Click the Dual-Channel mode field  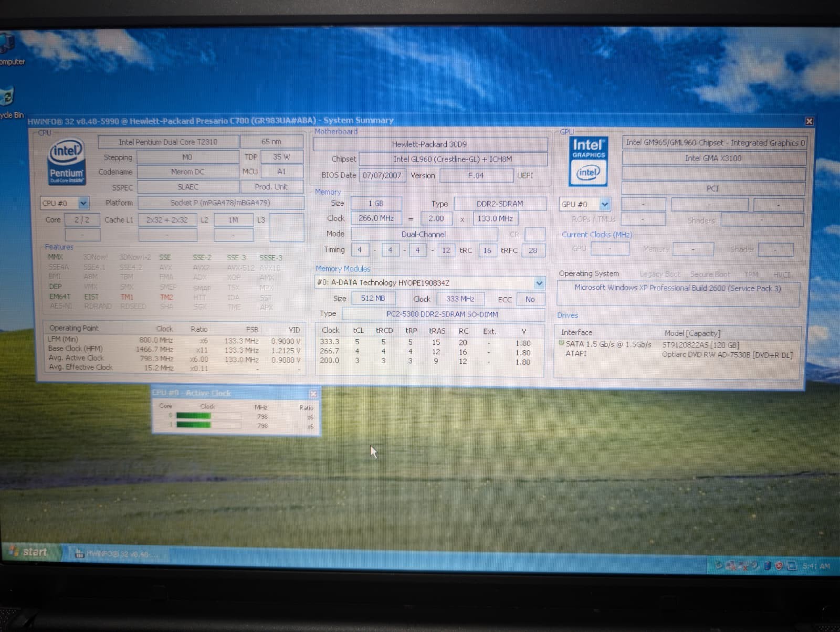[424, 234]
